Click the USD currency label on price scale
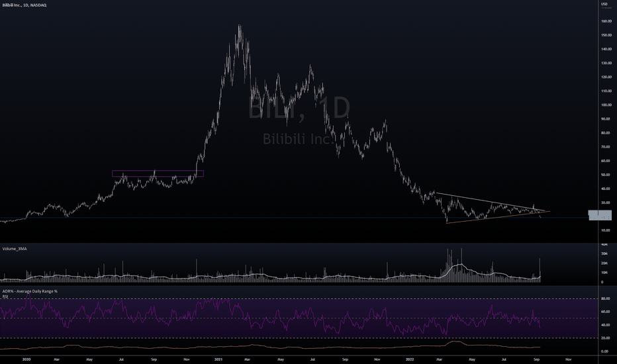Screen dimensions: 617x364 [x=604, y=4]
